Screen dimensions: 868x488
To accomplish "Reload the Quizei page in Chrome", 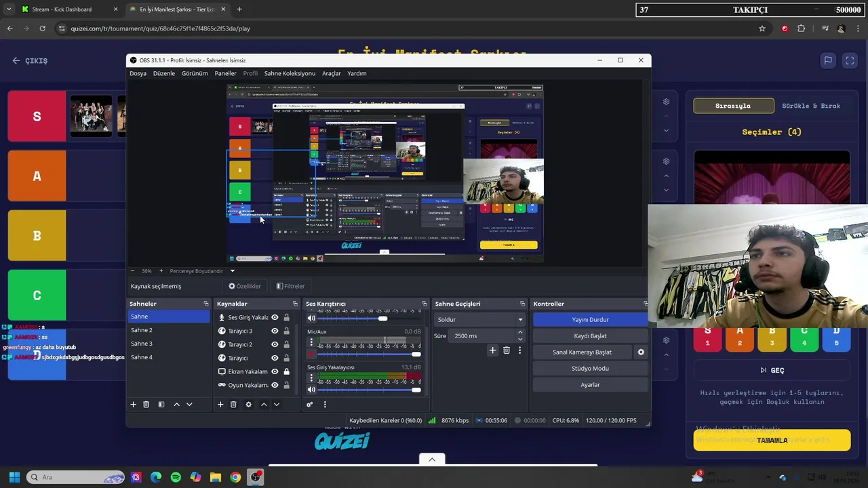I will point(42,28).
